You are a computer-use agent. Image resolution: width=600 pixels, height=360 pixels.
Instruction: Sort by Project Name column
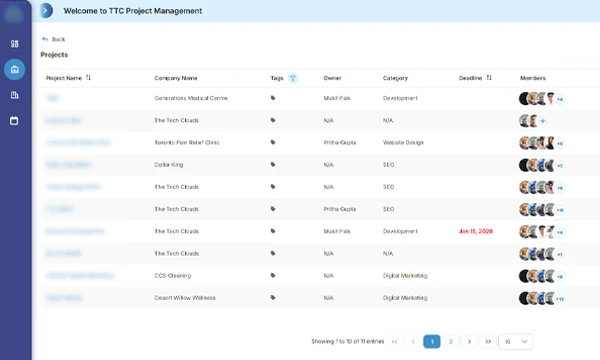click(88, 78)
